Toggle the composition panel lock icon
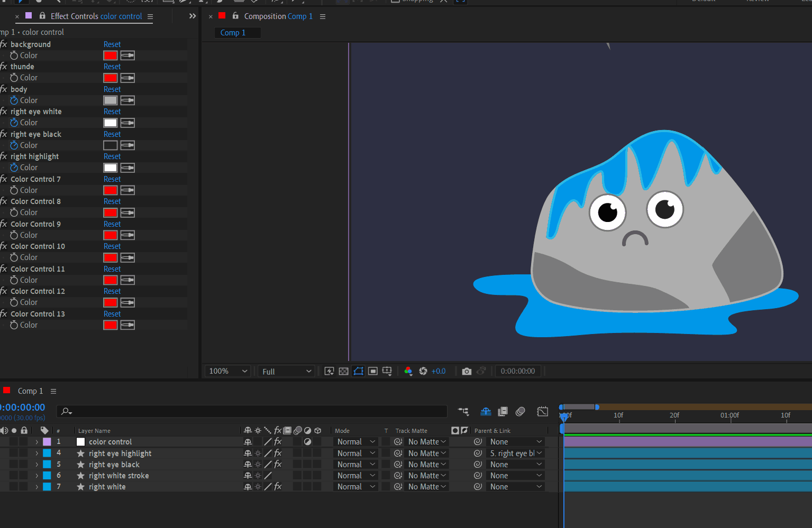Screen dimensions: 812x528 (235, 16)
